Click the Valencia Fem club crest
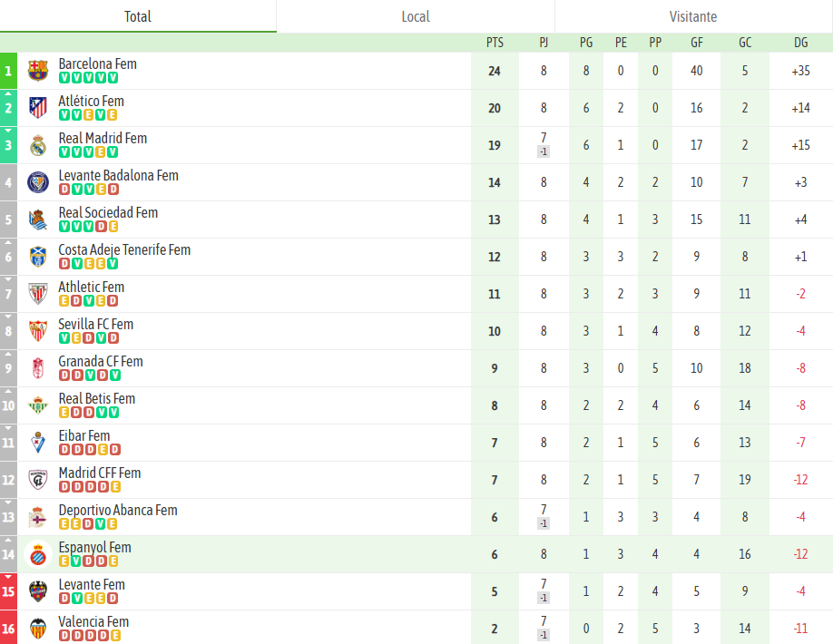 pyautogui.click(x=37, y=629)
